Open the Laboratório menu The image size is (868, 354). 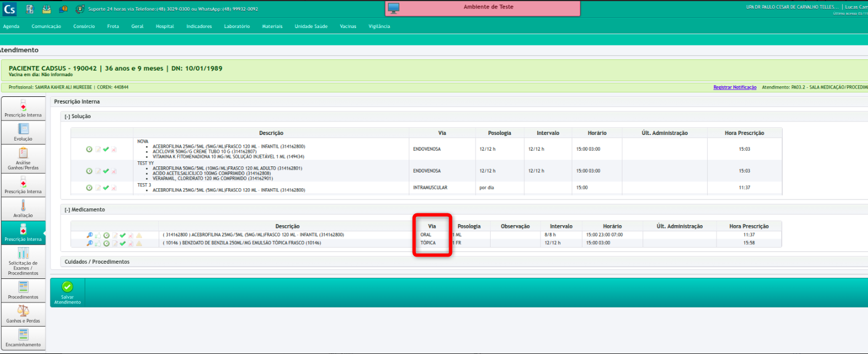pyautogui.click(x=237, y=26)
